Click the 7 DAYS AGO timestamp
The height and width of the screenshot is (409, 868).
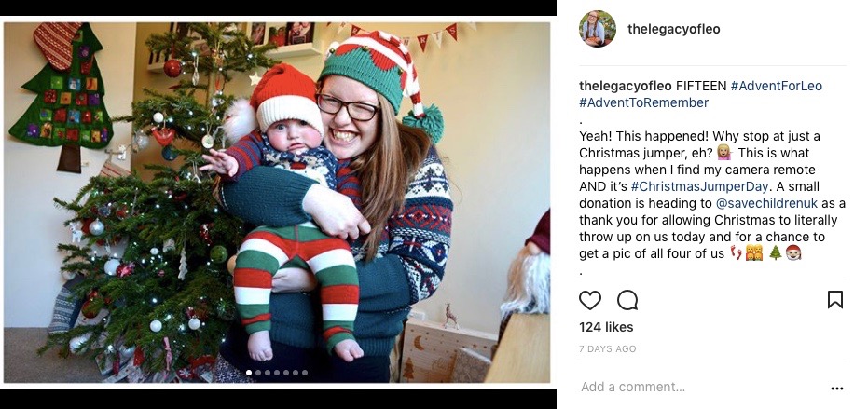point(607,349)
